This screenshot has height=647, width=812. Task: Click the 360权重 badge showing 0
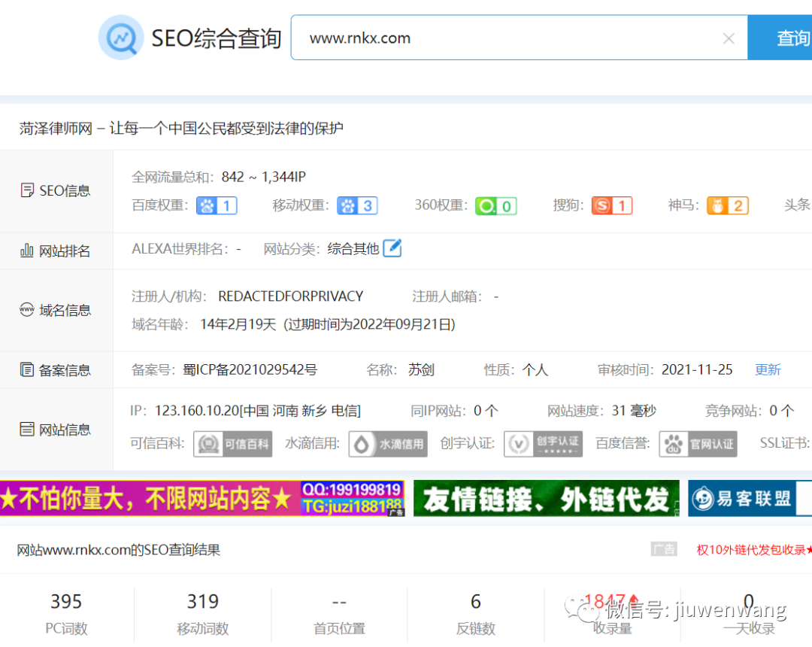pos(496,206)
